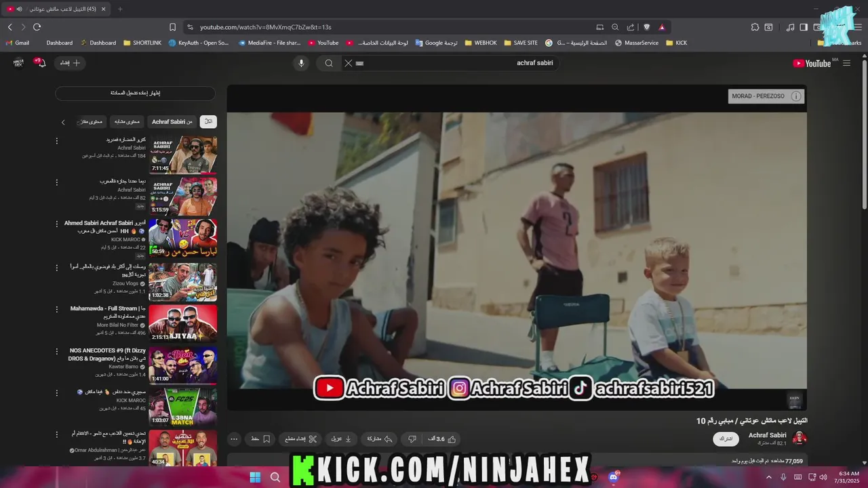
Task: Open a new browser tab with plus
Action: 120,9
